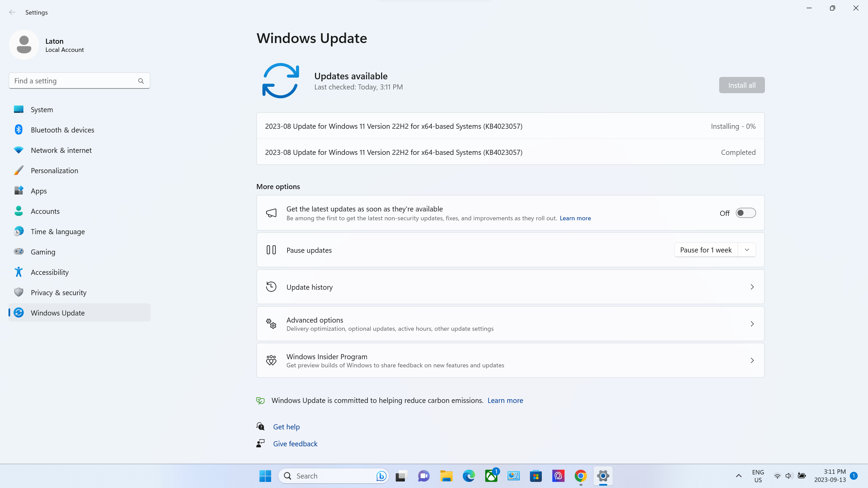Go to Privacy & security settings
Image resolution: width=868 pixels, height=488 pixels.
pyautogui.click(x=58, y=292)
